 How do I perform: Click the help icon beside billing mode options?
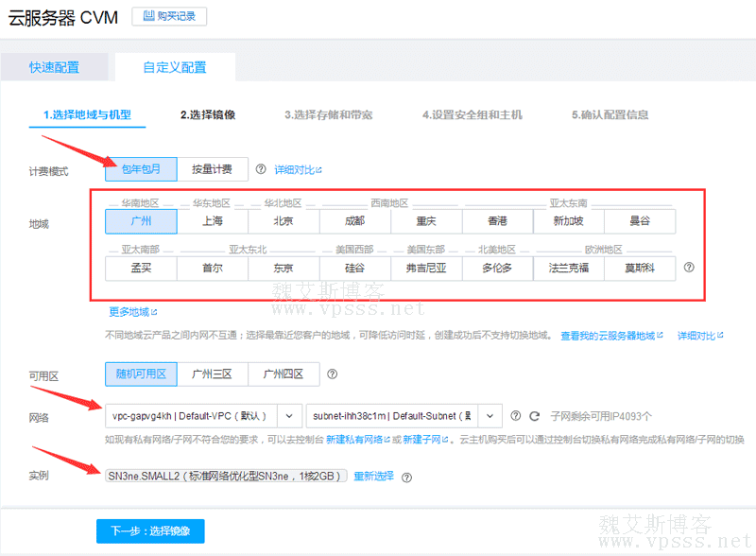click(261, 170)
